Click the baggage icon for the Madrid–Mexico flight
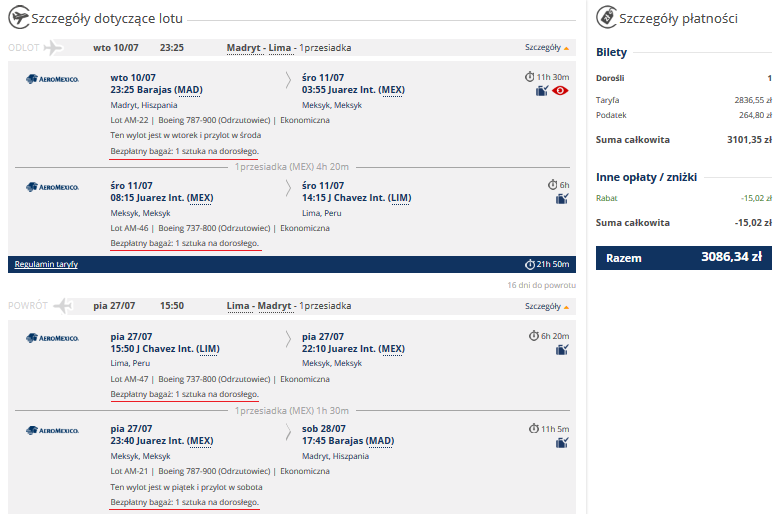 pos(542,91)
